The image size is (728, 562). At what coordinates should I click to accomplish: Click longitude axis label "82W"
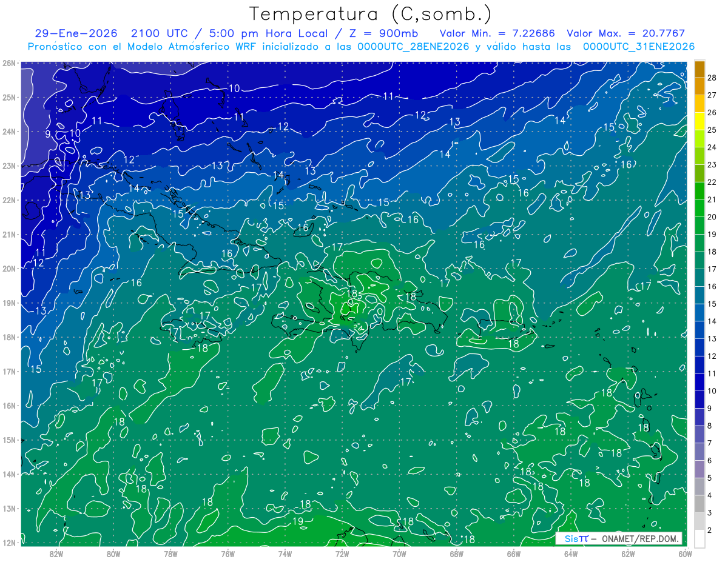56,554
